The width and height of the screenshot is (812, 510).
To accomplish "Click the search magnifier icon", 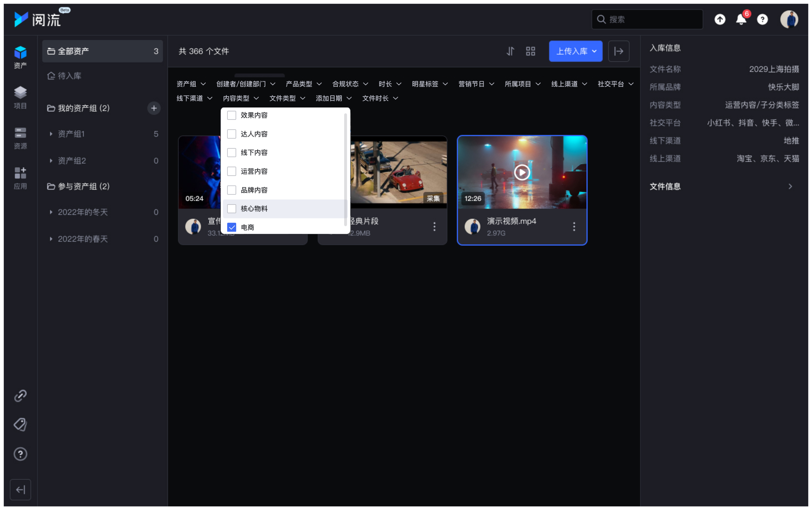I will click(x=601, y=19).
